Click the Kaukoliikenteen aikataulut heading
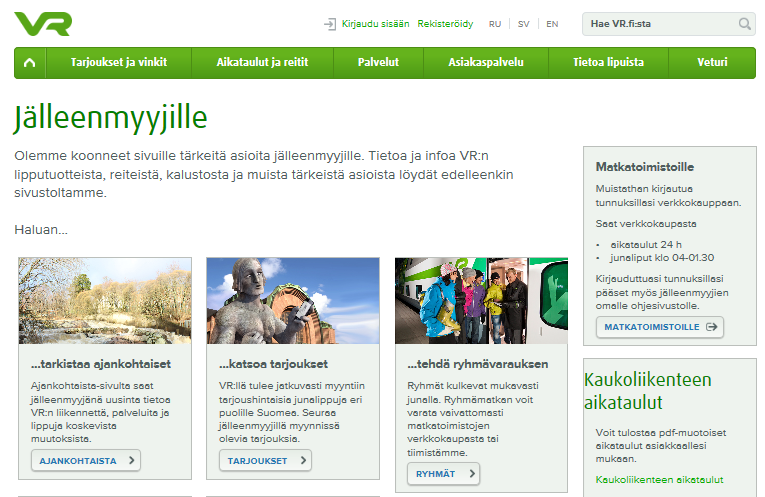 [x=648, y=391]
